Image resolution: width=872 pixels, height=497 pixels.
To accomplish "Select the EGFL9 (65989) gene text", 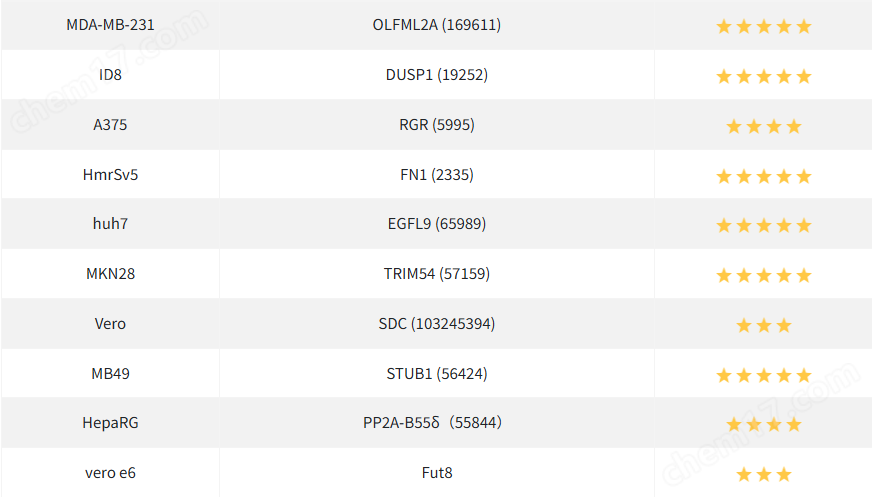I will point(436,224).
